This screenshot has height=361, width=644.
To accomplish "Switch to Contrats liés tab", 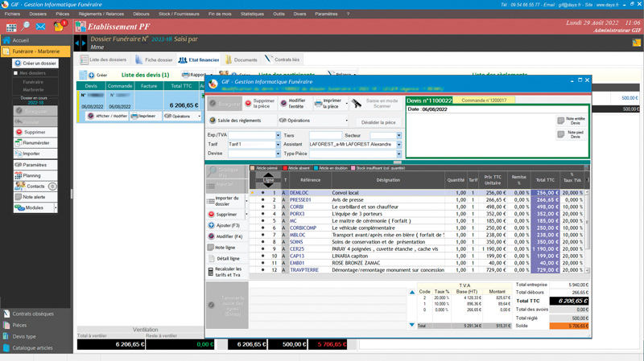I will click(x=283, y=59).
